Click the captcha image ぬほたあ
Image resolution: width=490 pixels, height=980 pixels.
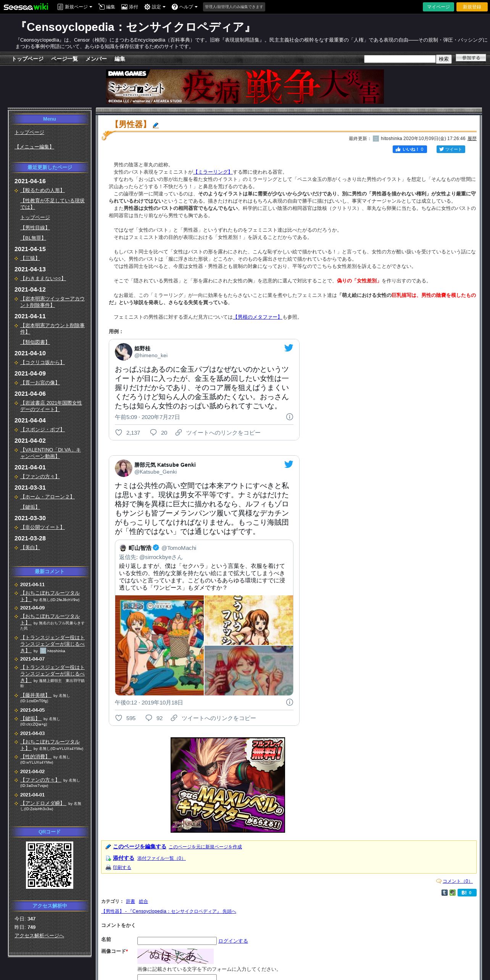[176, 956]
